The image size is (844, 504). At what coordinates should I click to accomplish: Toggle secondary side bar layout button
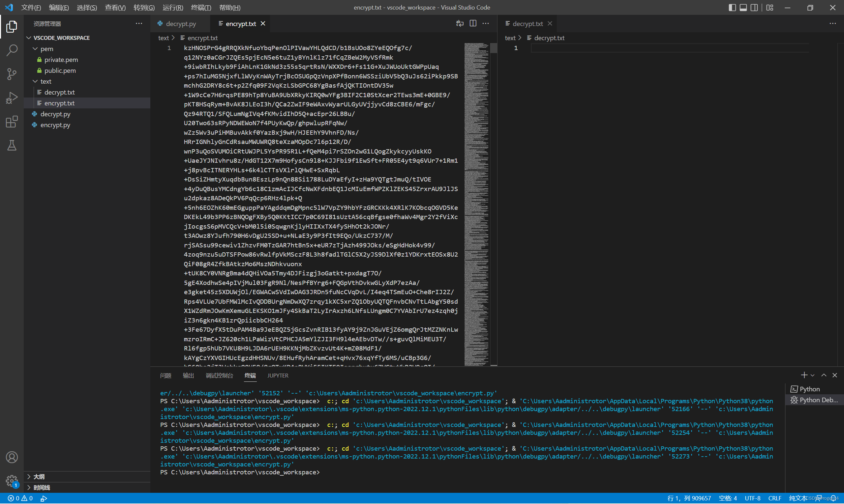click(x=754, y=8)
